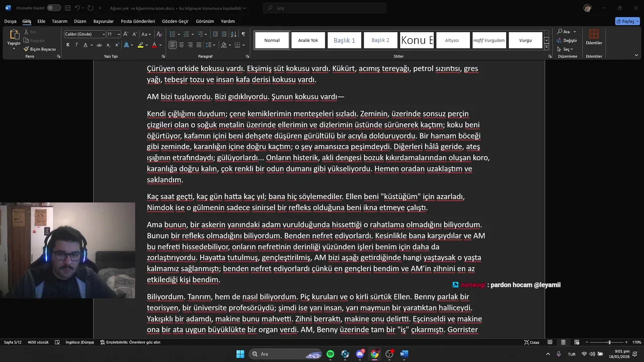Expand the bullet list dropdown arrow
This screenshot has width=644, height=362.
point(179,34)
